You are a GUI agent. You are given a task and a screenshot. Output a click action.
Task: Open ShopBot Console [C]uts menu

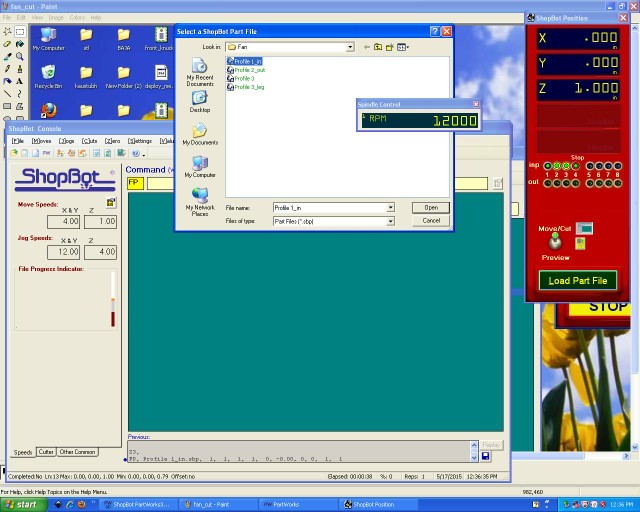(x=89, y=141)
